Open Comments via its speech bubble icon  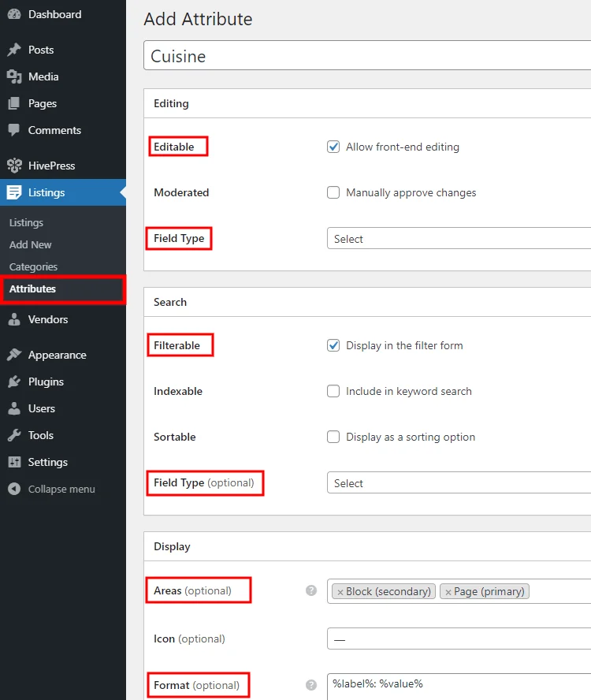click(16, 130)
